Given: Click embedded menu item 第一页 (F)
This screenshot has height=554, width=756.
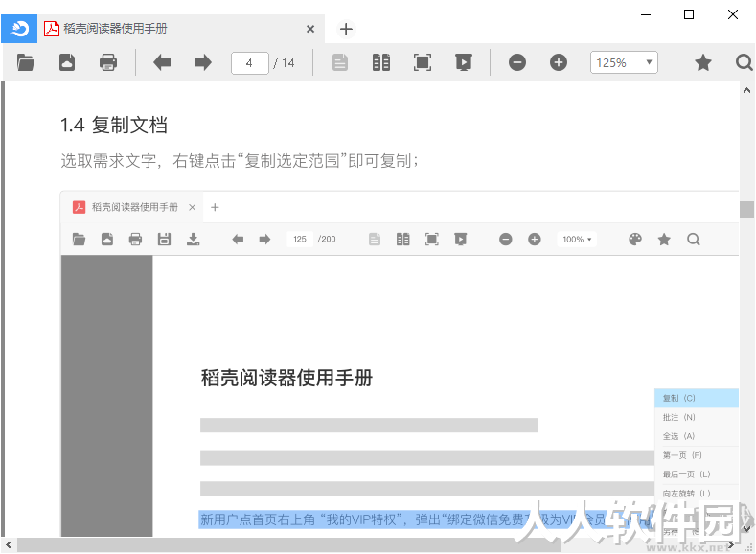Looking at the screenshot, I should 697,455.
